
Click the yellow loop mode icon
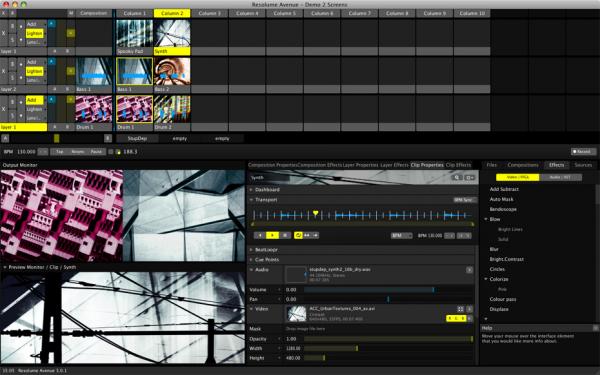point(298,235)
